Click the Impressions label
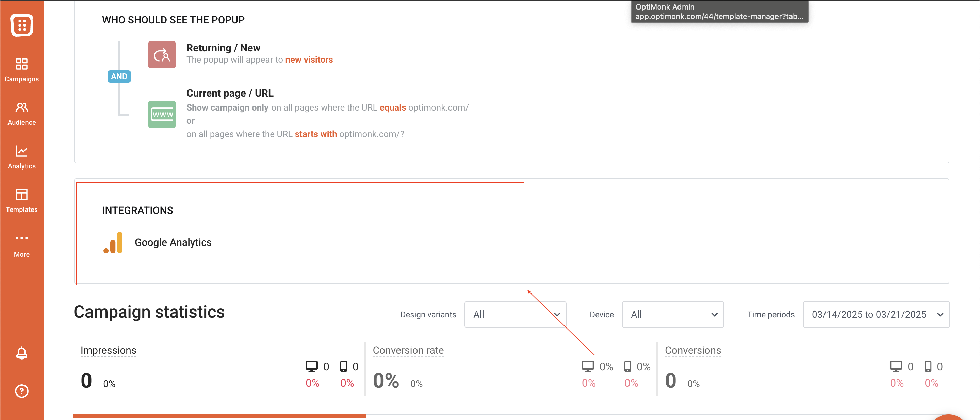 tap(109, 350)
